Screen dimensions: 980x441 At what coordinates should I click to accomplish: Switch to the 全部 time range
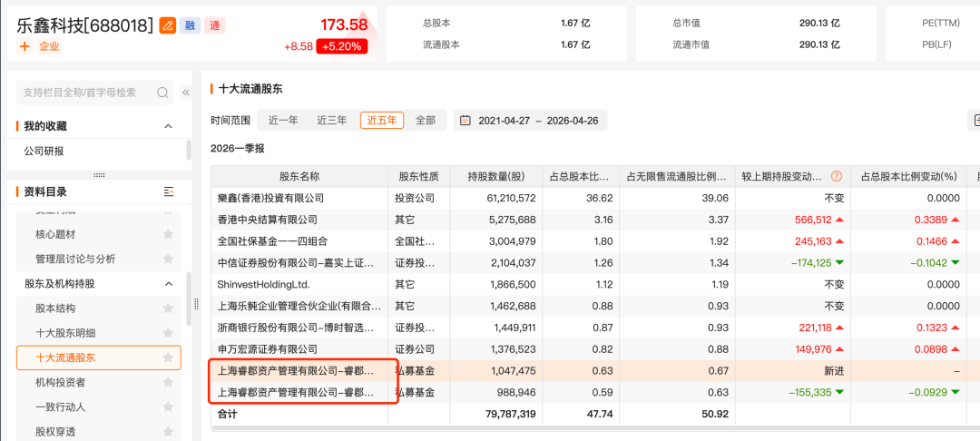(x=426, y=121)
